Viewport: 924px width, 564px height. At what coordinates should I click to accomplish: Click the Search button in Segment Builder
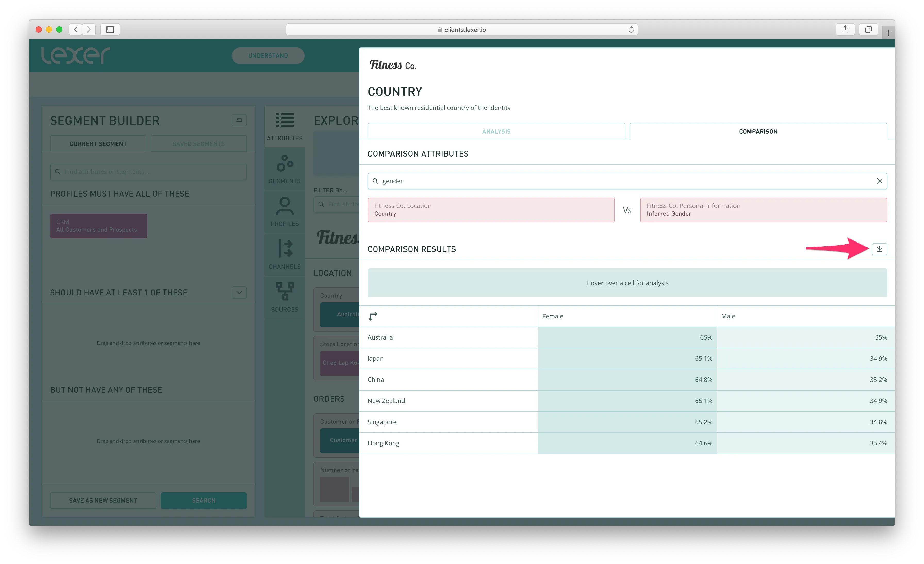coord(204,500)
